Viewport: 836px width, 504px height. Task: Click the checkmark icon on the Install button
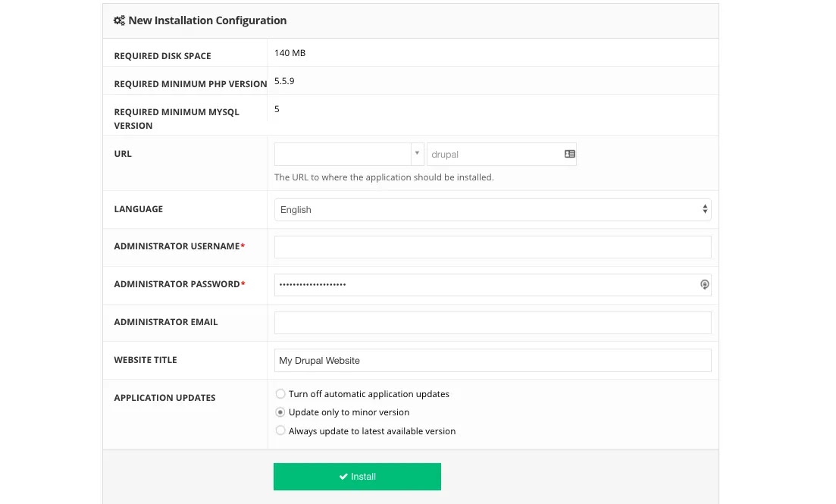[x=343, y=477]
